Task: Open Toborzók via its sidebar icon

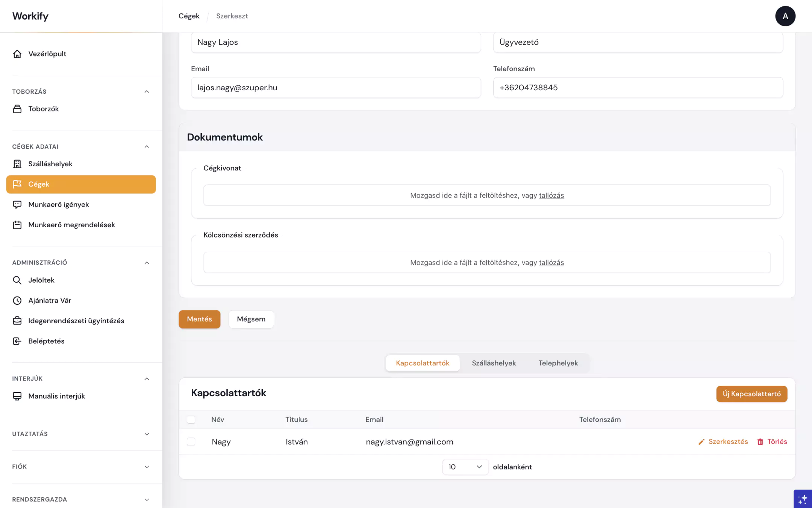Action: coord(17,109)
